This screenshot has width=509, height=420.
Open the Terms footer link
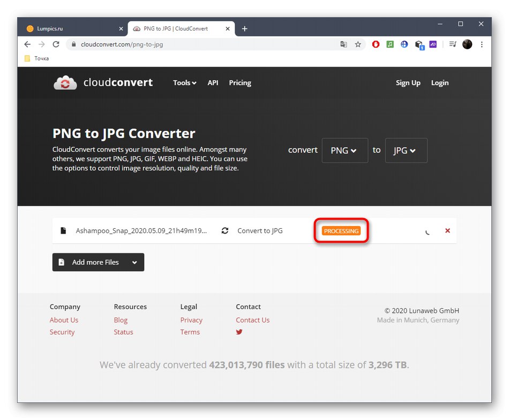click(190, 332)
